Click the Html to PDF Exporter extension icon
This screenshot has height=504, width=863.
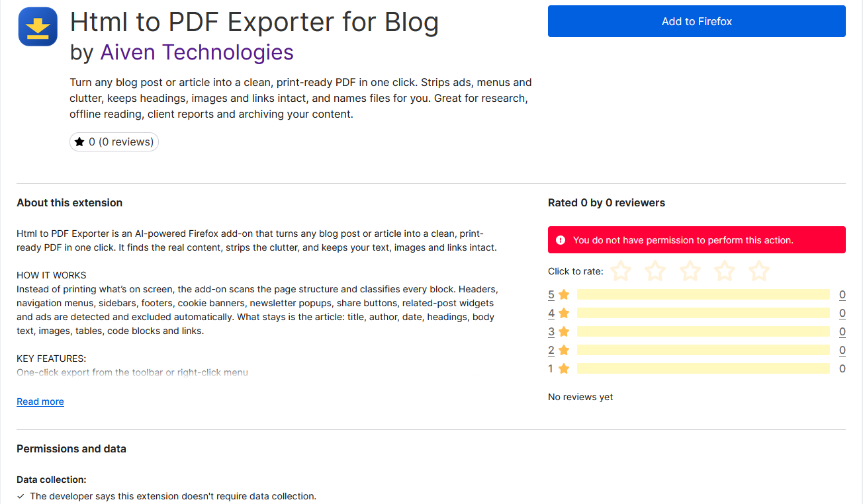(x=38, y=26)
